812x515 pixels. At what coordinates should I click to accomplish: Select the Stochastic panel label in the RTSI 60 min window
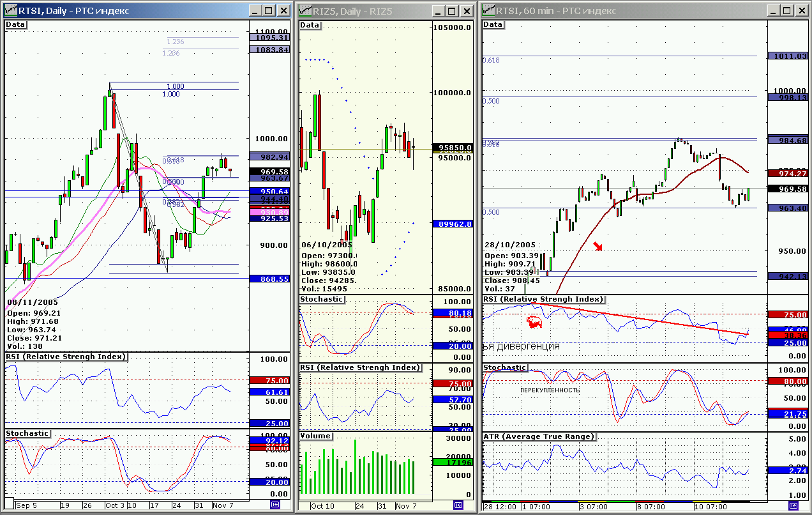506,367
